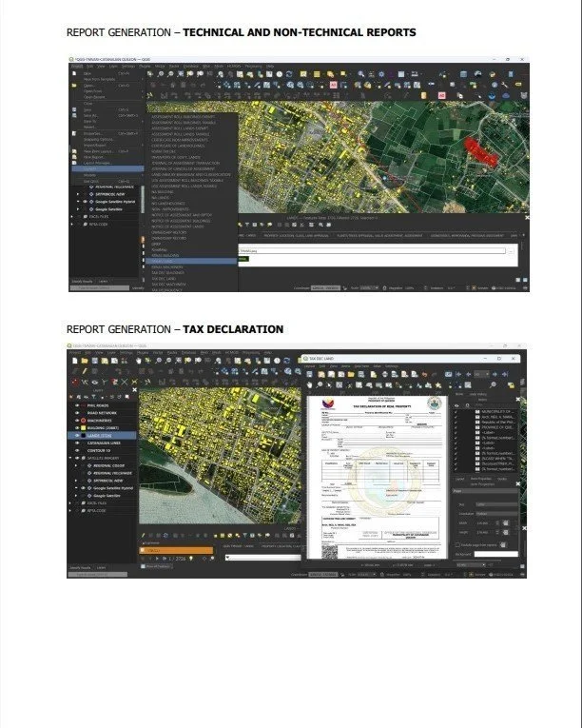Click orange feature bar in lower attribute form

176,550
